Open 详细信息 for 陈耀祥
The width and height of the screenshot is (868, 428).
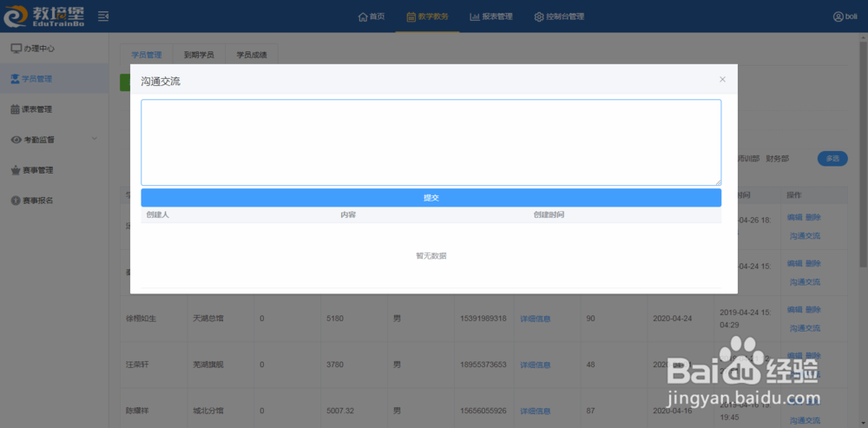tap(536, 412)
